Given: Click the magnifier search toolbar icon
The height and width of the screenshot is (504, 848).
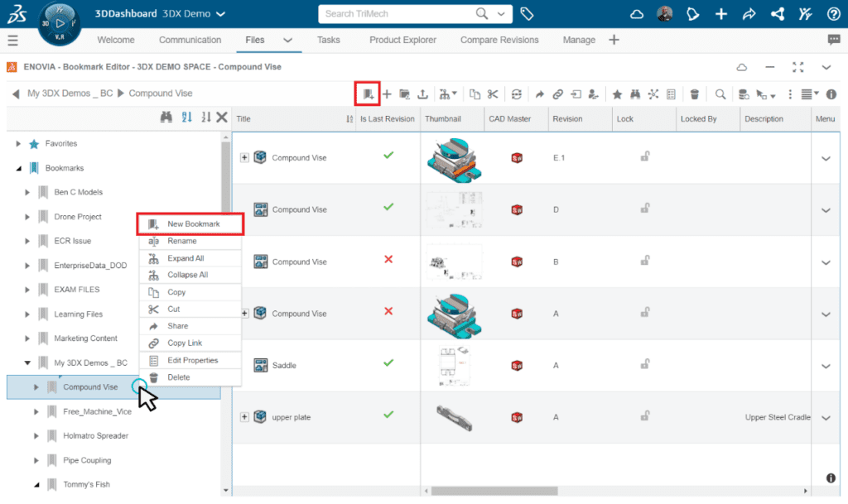Looking at the screenshot, I should (x=720, y=94).
